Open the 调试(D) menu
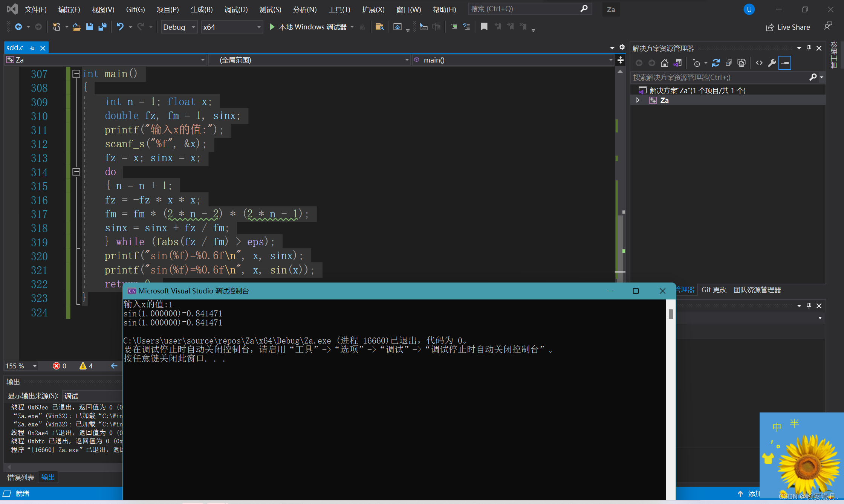This screenshot has height=504, width=844. 236,9
